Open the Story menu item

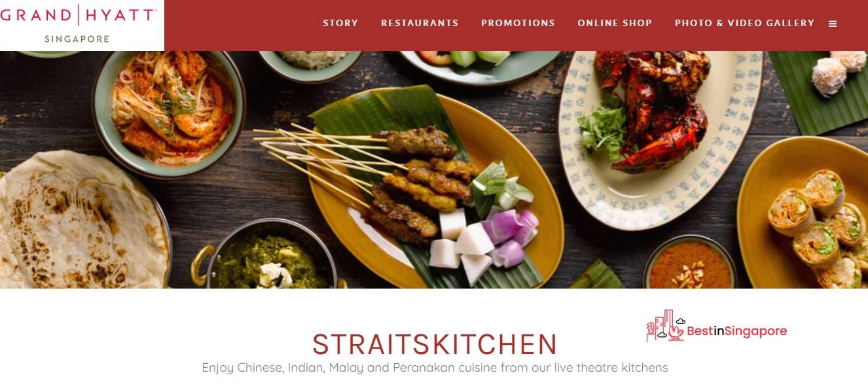(340, 23)
